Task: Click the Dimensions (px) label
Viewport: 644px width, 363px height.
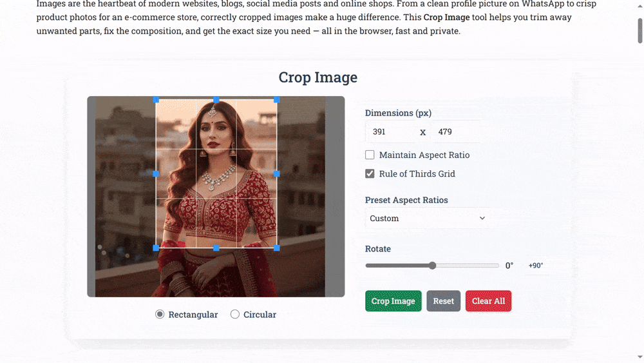Action: pyautogui.click(x=398, y=113)
